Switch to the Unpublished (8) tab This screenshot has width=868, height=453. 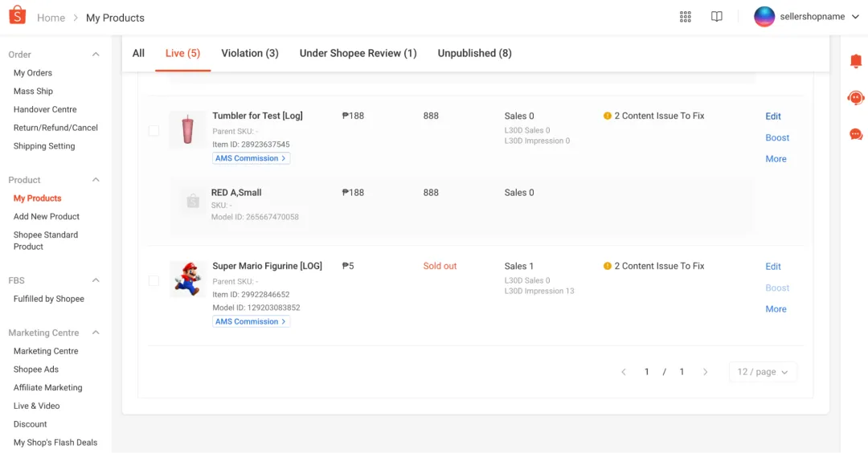click(x=474, y=53)
